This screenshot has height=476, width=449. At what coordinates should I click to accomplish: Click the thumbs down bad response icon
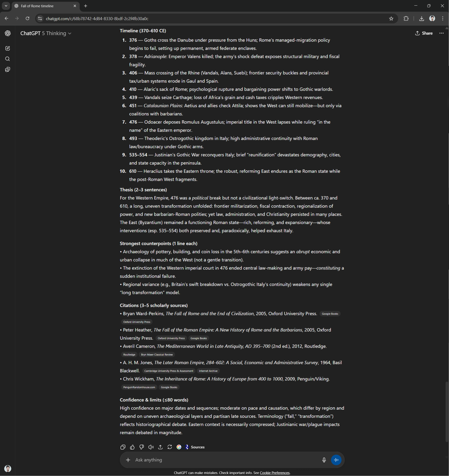coord(142,447)
